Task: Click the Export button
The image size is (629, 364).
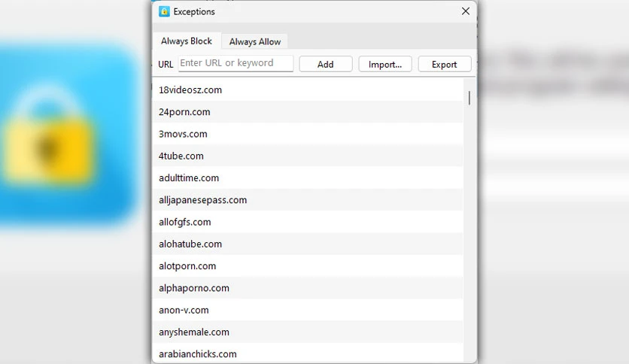Action: tap(445, 64)
